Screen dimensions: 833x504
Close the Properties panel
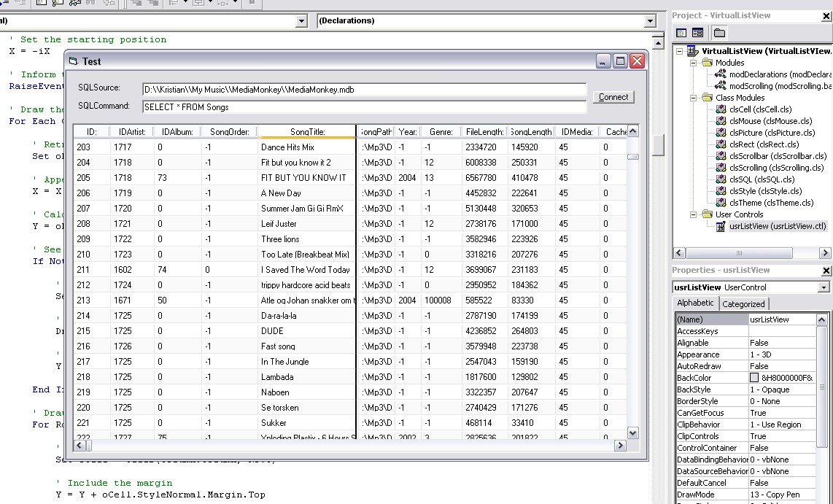826,271
